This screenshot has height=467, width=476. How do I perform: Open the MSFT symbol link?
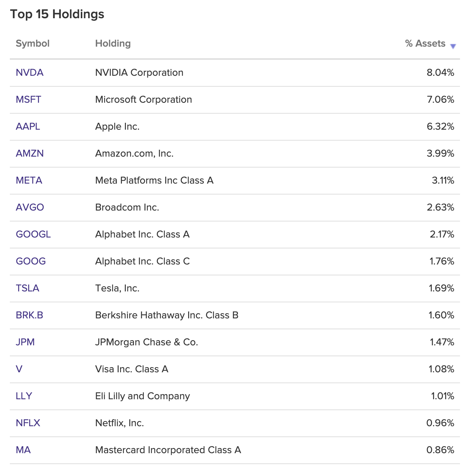(x=28, y=99)
